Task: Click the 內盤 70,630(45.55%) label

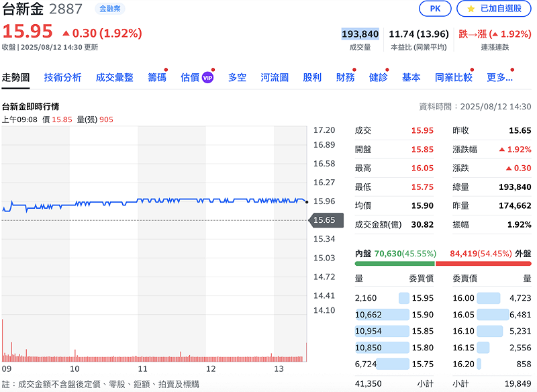Action: 395,254
